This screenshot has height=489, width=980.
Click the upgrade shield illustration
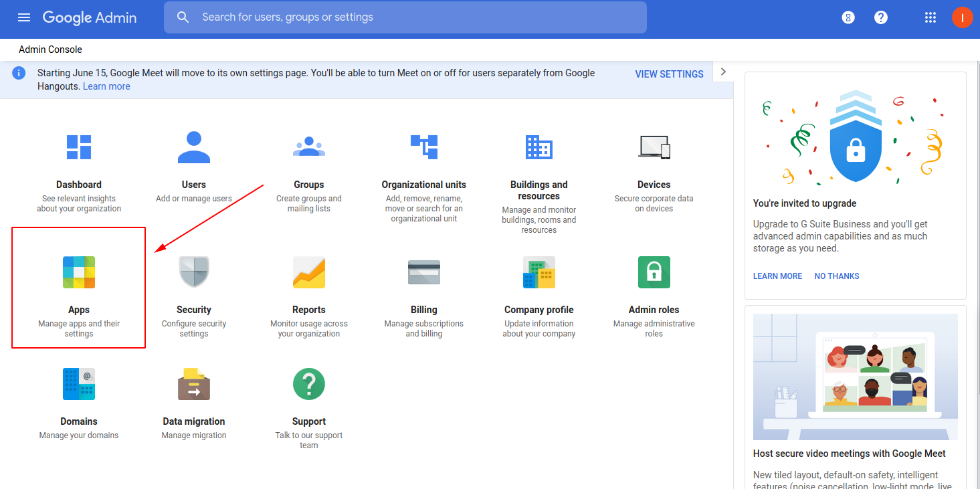click(x=856, y=136)
